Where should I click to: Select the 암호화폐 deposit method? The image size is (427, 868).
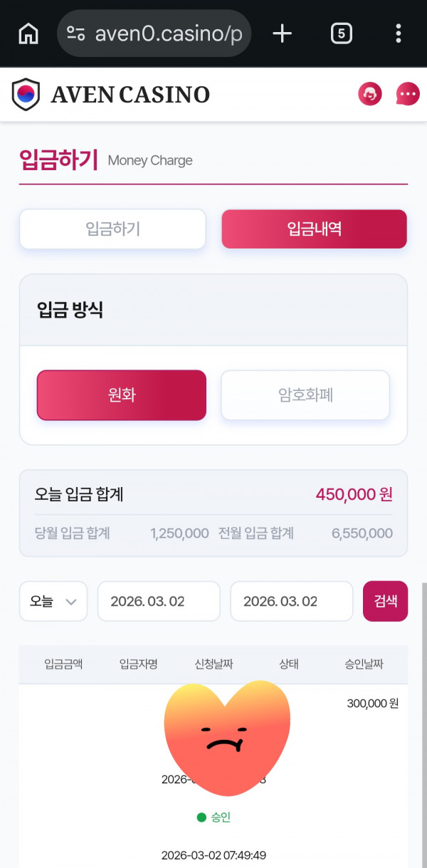[305, 394]
